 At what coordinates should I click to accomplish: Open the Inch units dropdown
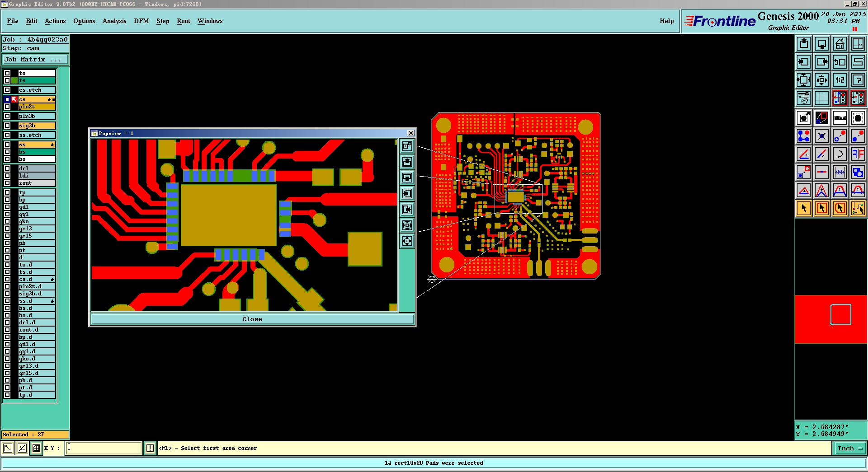click(850, 448)
